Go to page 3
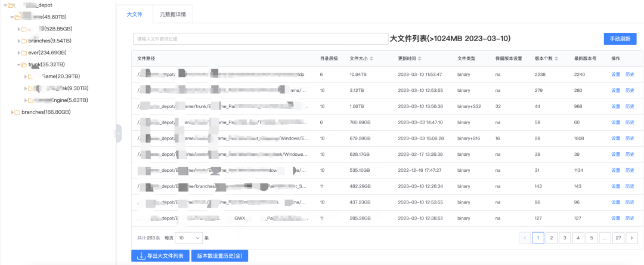This screenshot has width=644, height=265. 565,238
